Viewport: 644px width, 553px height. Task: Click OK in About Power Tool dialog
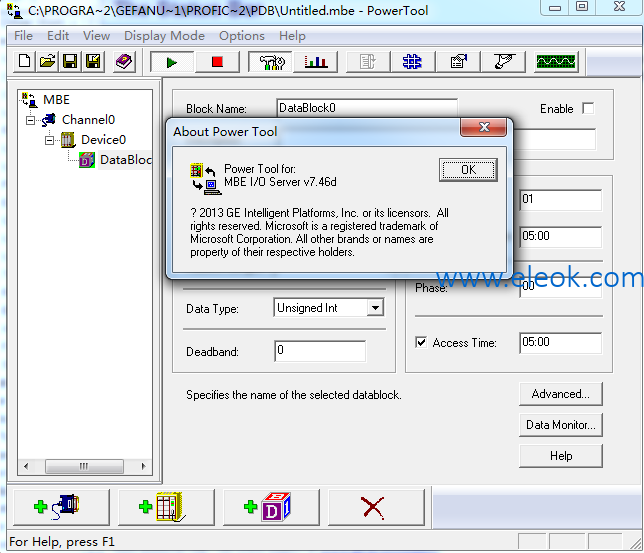[x=468, y=170]
